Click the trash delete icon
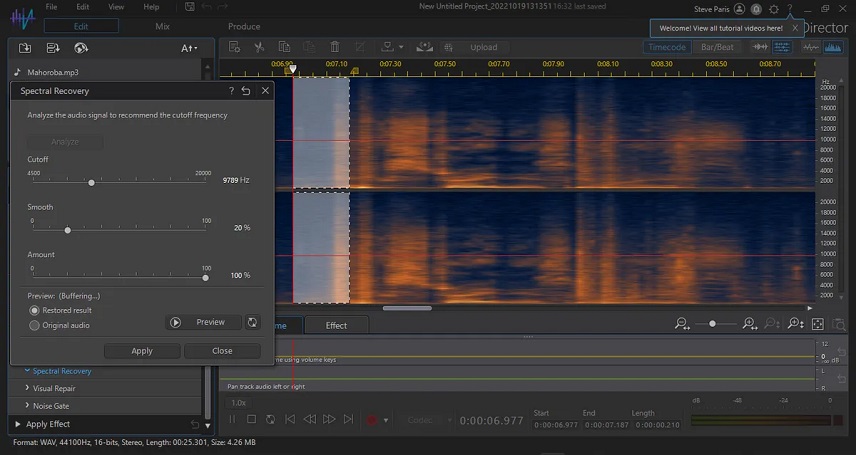The image size is (856, 455). [x=335, y=47]
